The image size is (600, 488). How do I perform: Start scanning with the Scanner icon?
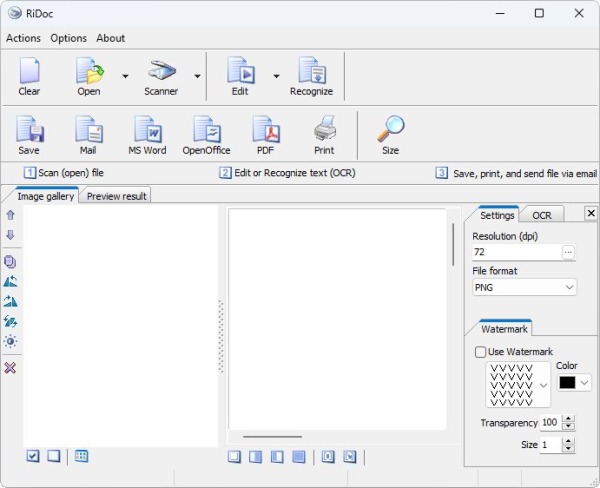point(161,70)
